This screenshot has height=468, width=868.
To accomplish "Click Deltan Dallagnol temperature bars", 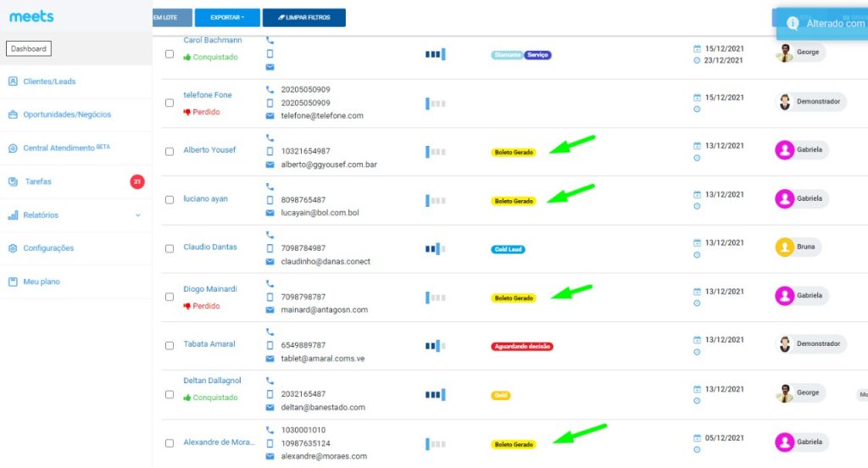I will (436, 395).
